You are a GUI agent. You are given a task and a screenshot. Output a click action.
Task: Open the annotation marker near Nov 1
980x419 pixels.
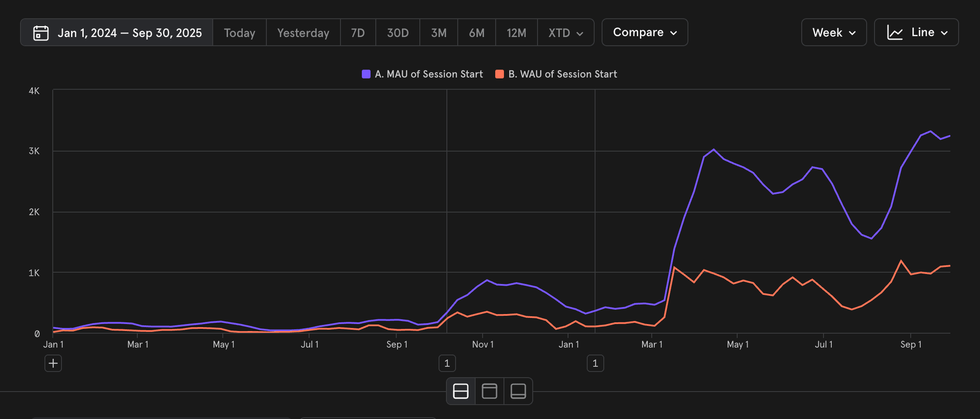(447, 363)
